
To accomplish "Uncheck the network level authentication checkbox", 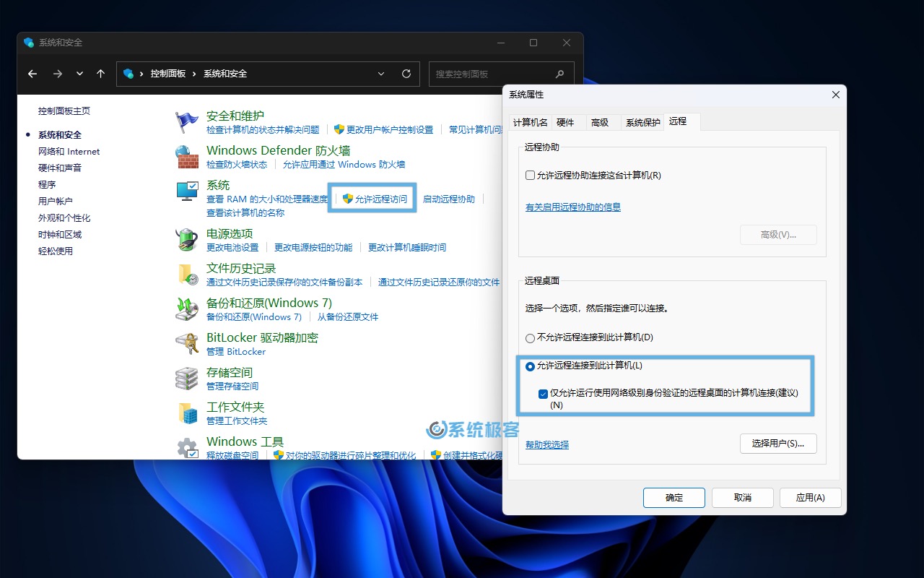I will pyautogui.click(x=544, y=394).
